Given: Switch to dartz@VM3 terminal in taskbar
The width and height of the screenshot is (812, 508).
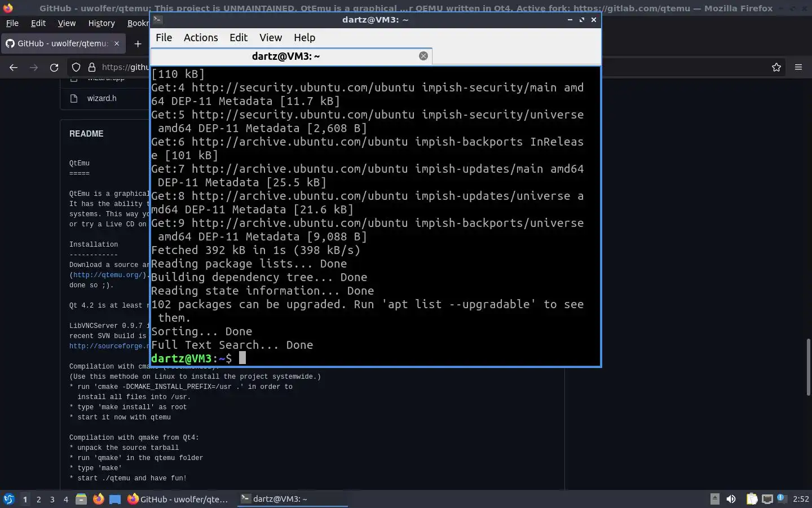Looking at the screenshot, I should (293, 499).
